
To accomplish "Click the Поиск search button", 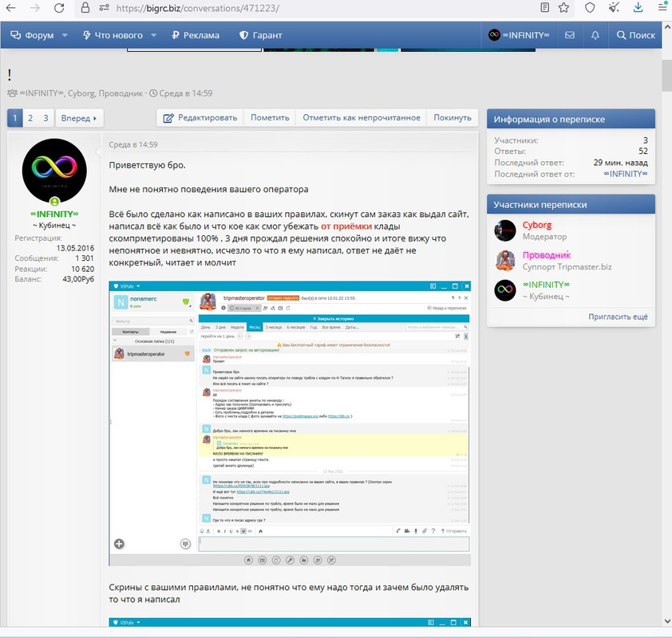I will click(635, 35).
